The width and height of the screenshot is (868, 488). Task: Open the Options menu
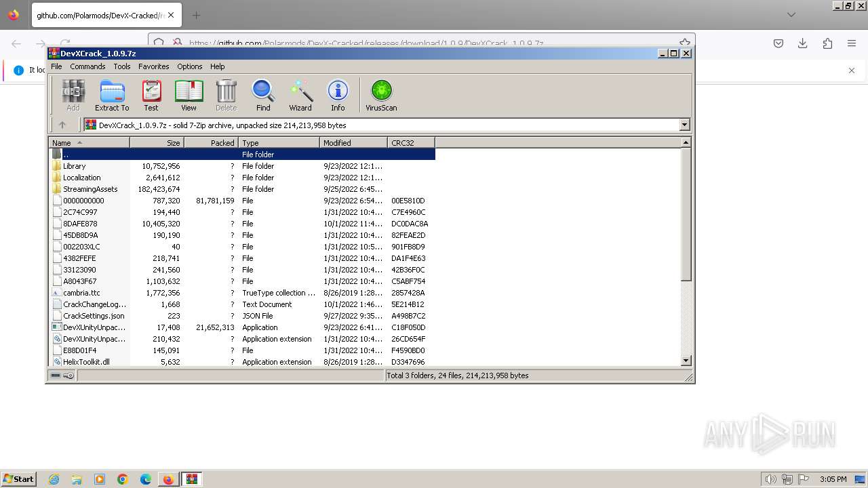point(190,66)
